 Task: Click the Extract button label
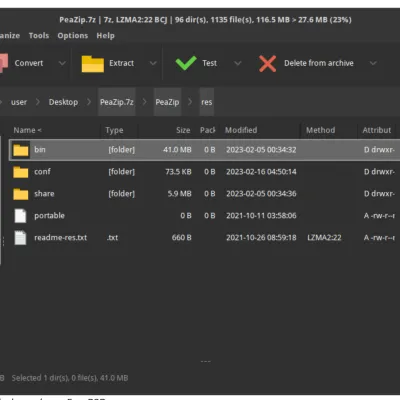pyautogui.click(x=121, y=63)
